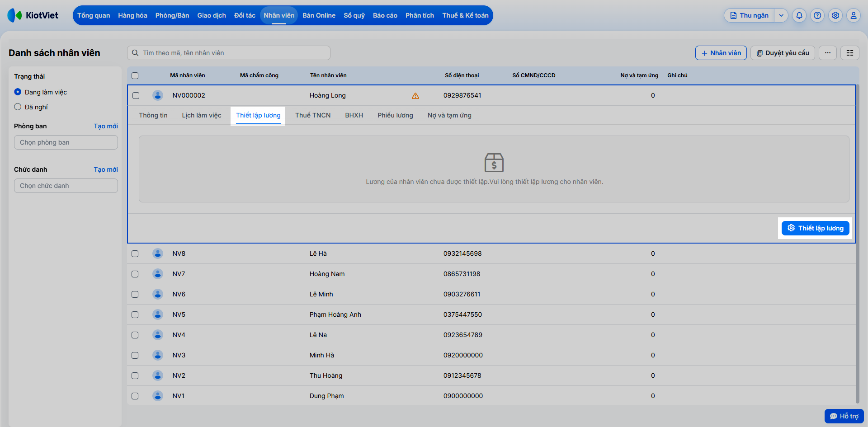The width and height of the screenshot is (868, 427).
Task: Open the Chọn chức danh dropdown
Action: [x=66, y=186]
